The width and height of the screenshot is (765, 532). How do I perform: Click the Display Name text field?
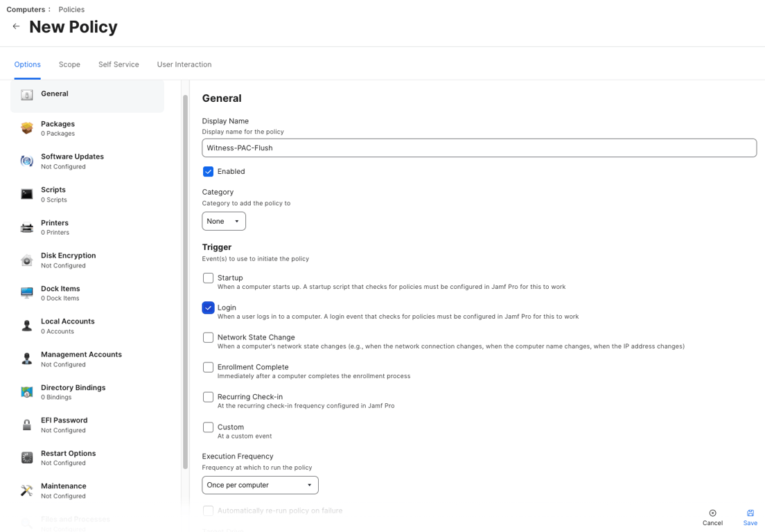479,148
